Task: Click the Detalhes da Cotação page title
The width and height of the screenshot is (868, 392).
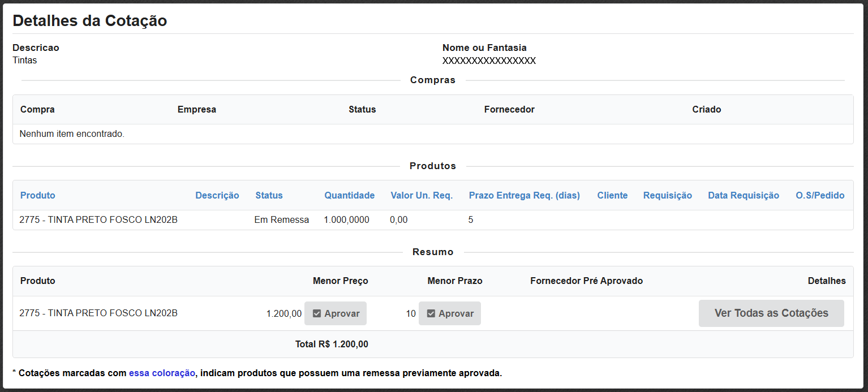Action: point(90,21)
